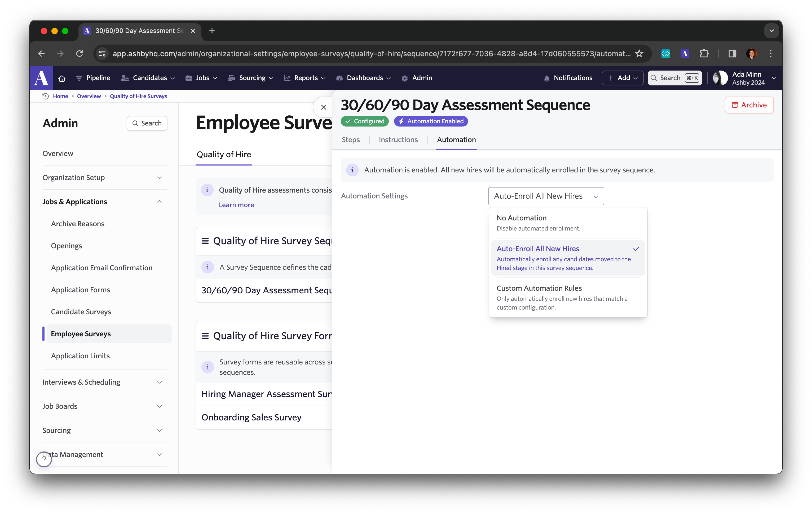
Task: Open the Automation Settings dropdown
Action: (546, 196)
